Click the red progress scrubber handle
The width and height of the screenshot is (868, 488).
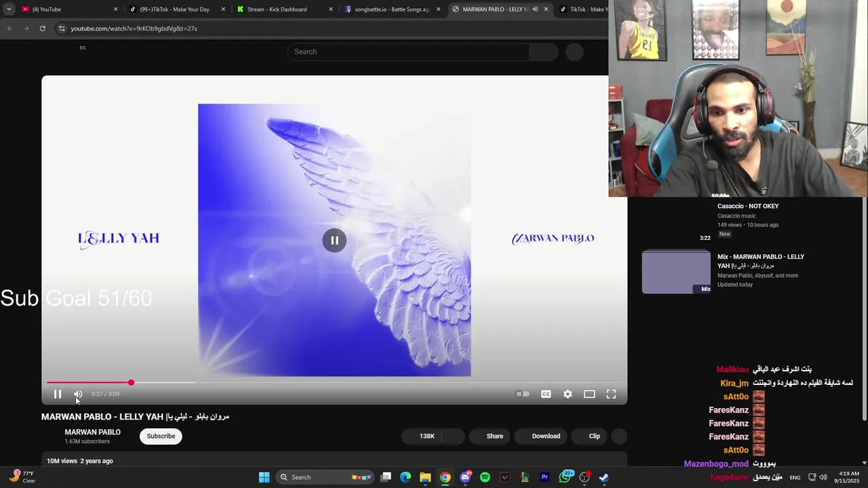click(131, 383)
